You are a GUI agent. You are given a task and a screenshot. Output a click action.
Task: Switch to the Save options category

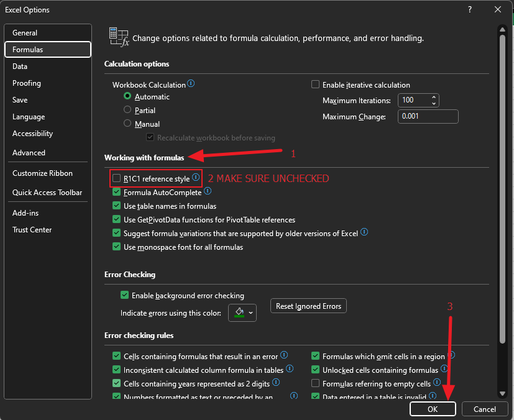coord(48,100)
